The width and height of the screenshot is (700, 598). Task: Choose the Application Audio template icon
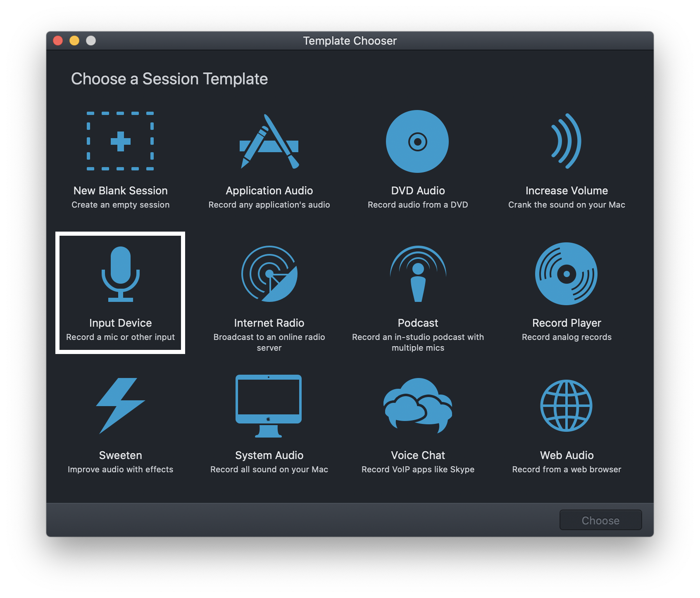pos(269,141)
